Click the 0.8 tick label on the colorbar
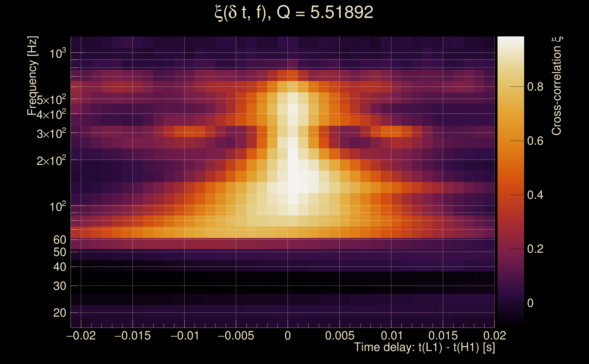Screen dimensions: 589x364 point(535,87)
